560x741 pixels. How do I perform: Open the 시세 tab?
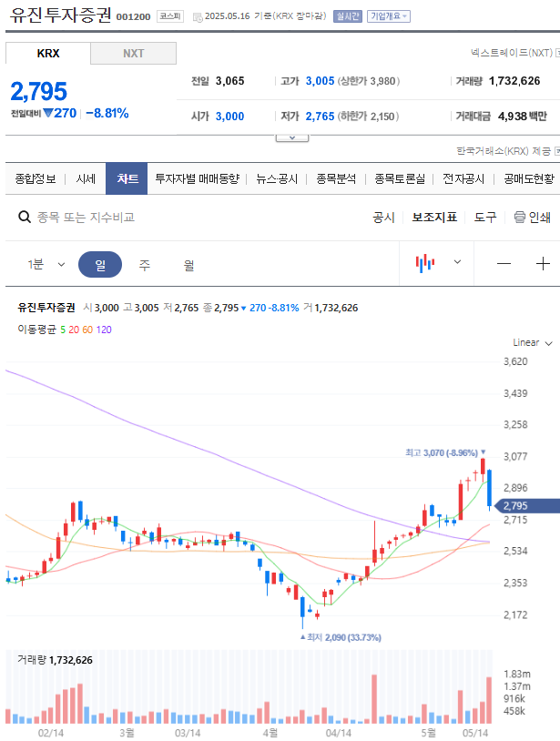tap(86, 178)
